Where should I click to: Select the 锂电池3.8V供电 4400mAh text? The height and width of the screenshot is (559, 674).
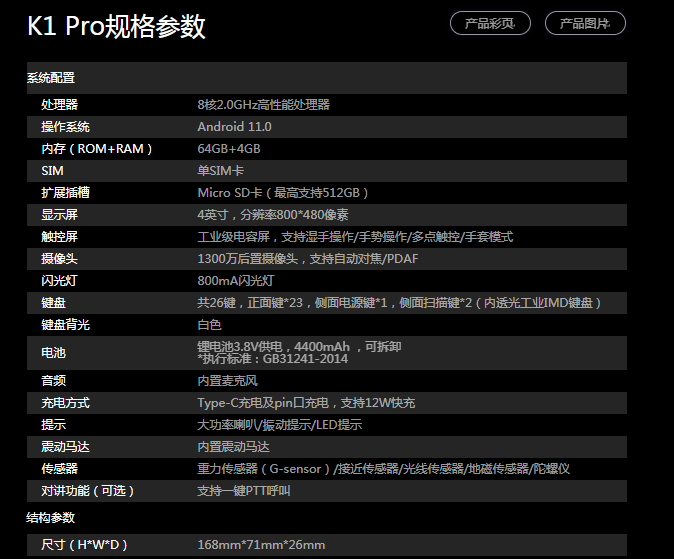pyautogui.click(x=299, y=347)
